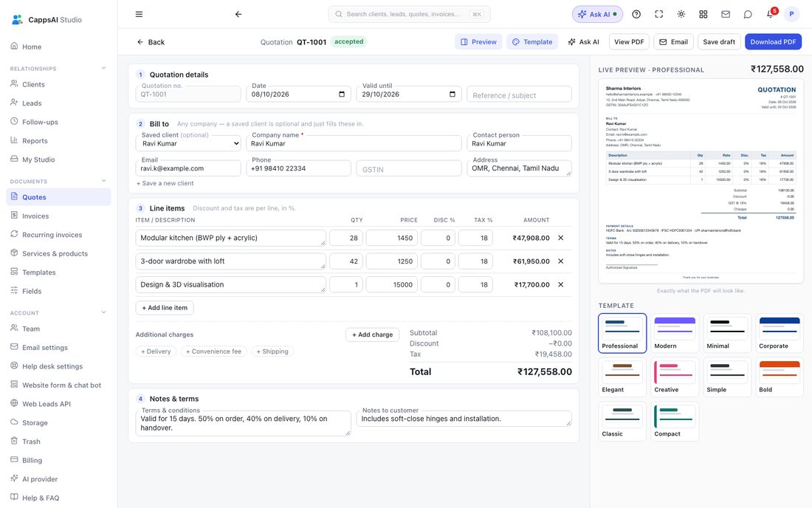The height and width of the screenshot is (508, 812).
Task: Remove the Design & 3D visualisation line item
Action: click(560, 285)
